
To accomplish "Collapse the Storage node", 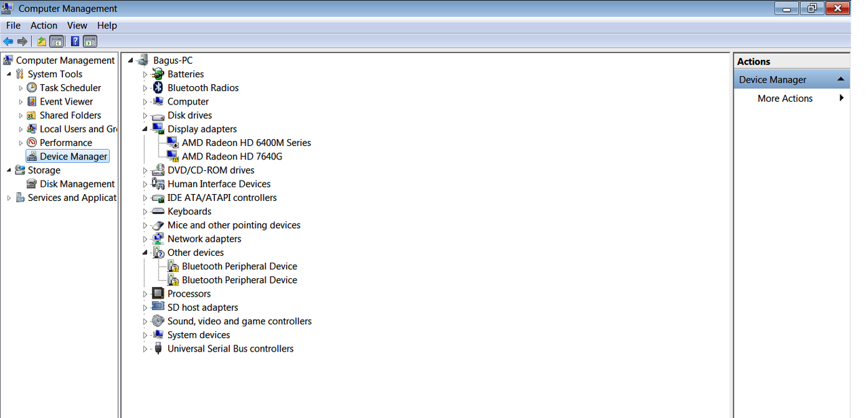I will coord(9,170).
